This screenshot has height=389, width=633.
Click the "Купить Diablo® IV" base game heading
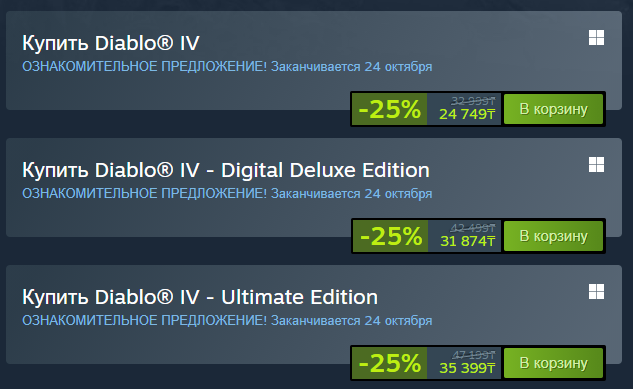[111, 43]
